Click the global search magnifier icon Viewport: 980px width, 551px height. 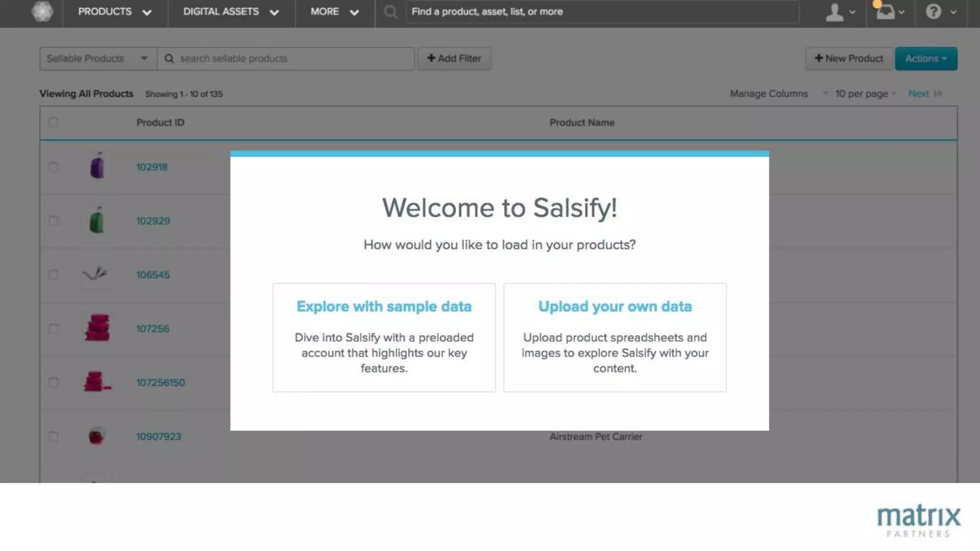click(390, 12)
